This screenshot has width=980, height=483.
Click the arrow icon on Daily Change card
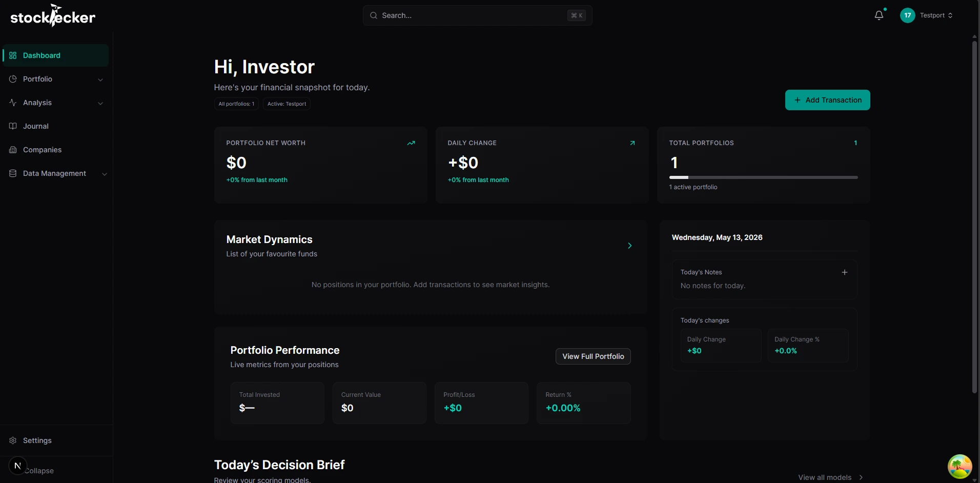point(632,143)
